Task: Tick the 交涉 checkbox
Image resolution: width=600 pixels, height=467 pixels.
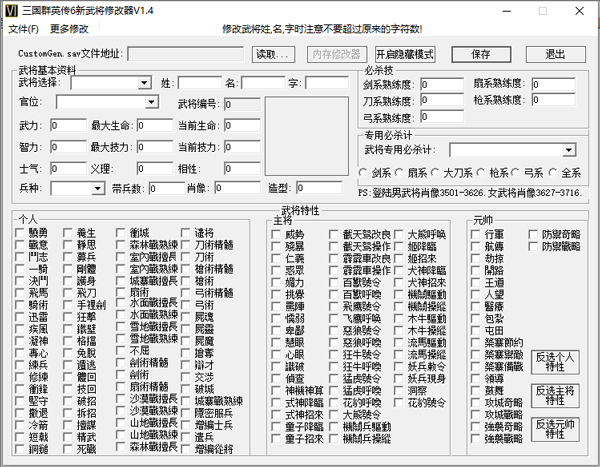Action: click(x=186, y=377)
